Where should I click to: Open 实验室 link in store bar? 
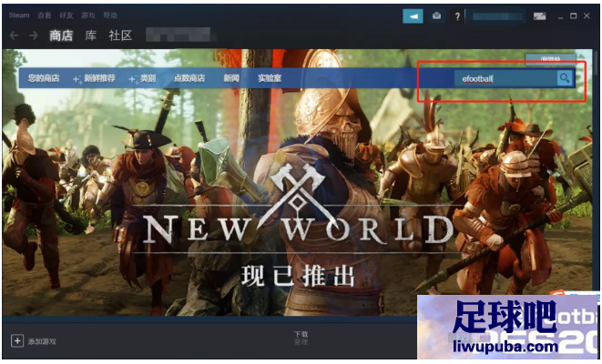[270, 78]
